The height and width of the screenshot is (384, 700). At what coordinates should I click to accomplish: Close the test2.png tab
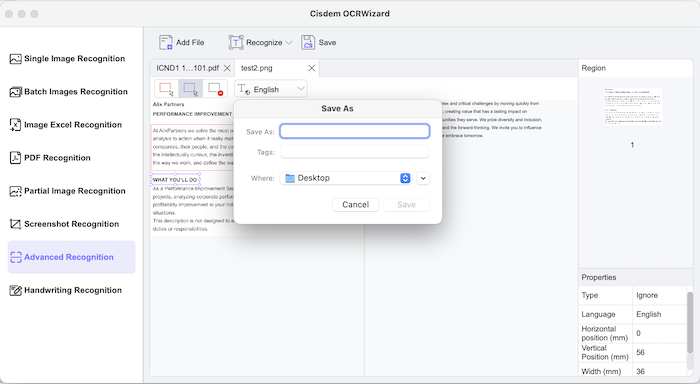(x=312, y=68)
